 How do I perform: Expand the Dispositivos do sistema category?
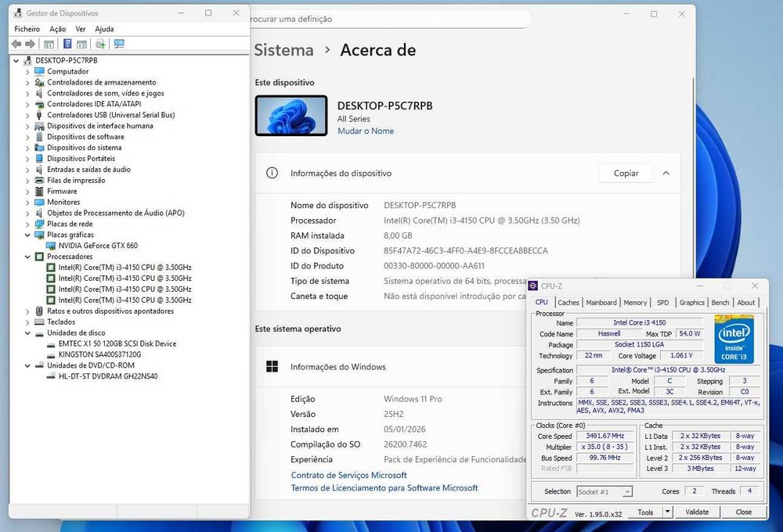click(x=27, y=148)
